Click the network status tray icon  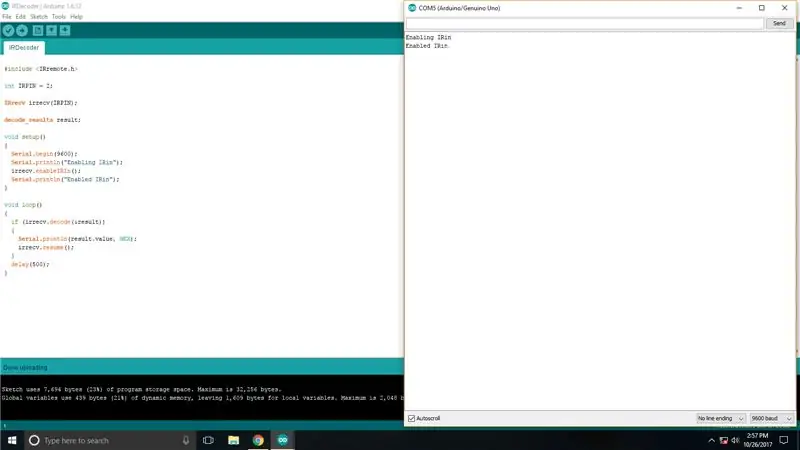pyautogui.click(x=723, y=440)
